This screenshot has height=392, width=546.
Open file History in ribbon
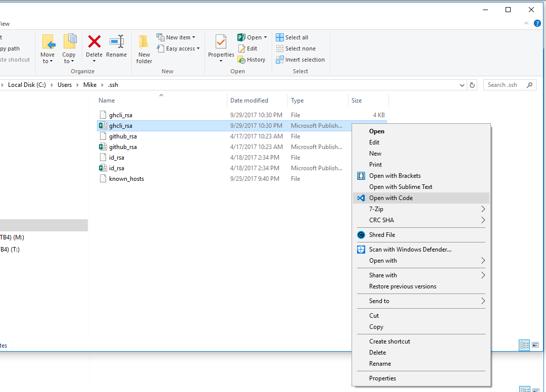coord(252,60)
